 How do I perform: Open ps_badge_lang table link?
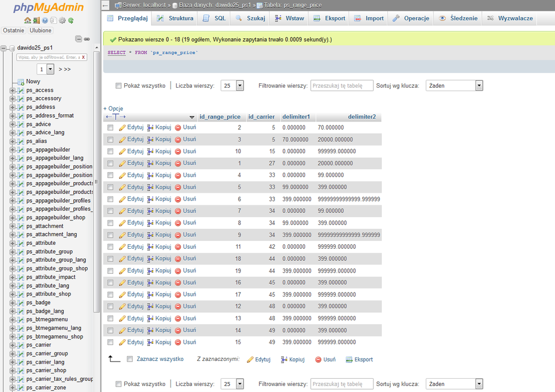coord(45,311)
